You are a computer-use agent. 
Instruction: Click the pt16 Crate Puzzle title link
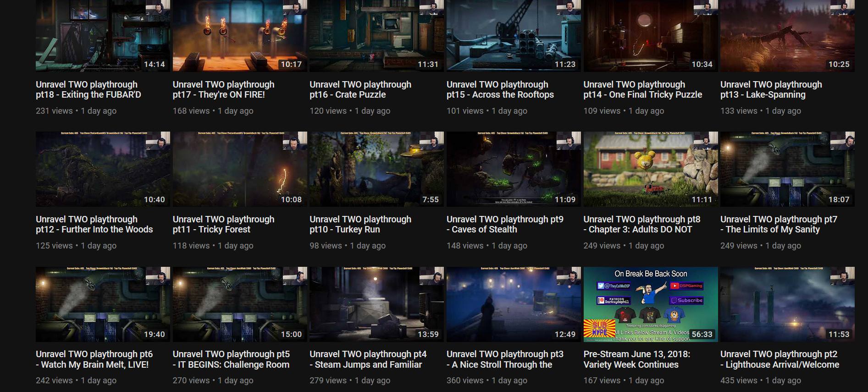[360, 89]
